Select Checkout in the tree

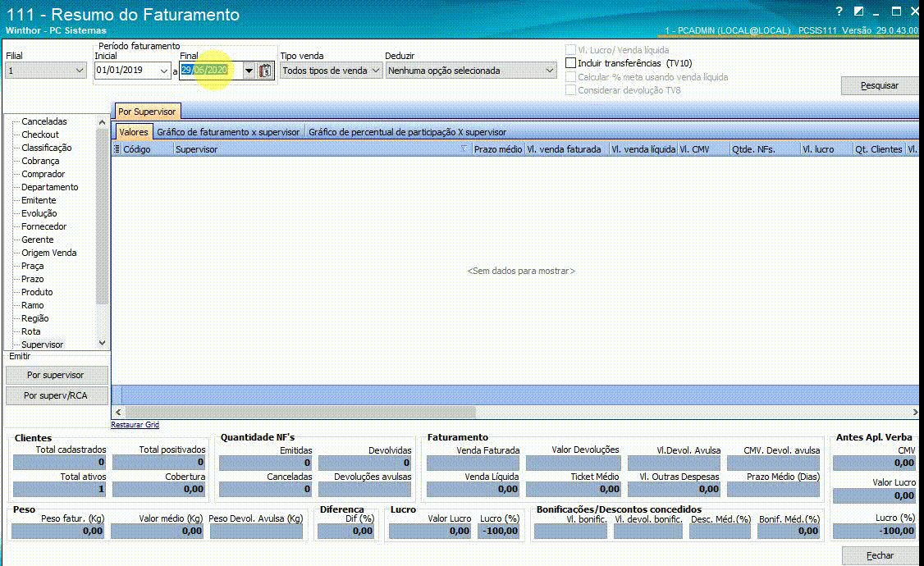40,135
